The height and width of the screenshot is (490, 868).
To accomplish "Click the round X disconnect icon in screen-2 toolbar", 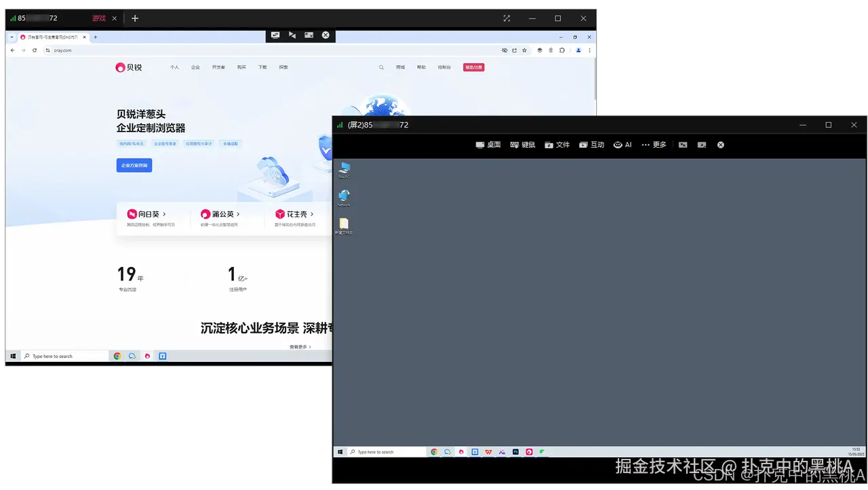I will click(721, 144).
